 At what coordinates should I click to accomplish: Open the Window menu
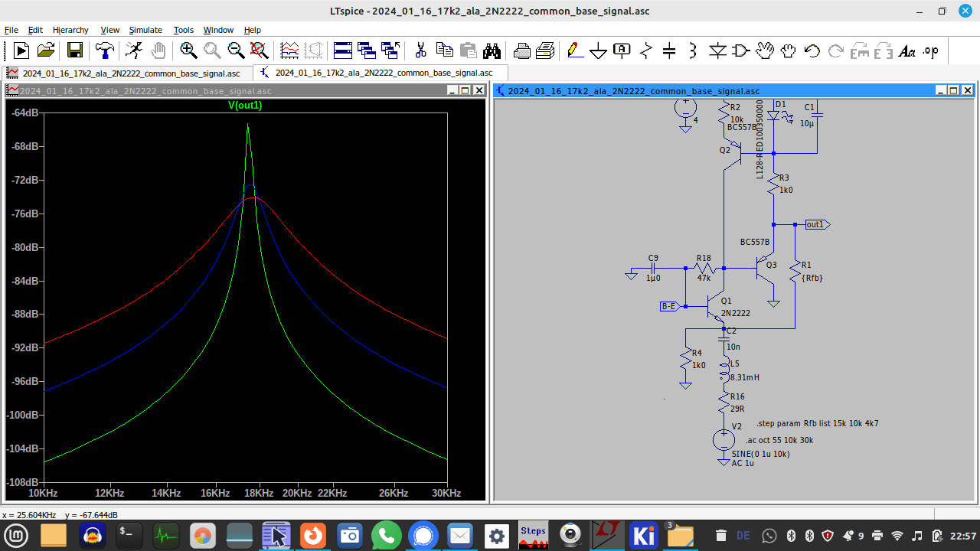(218, 30)
